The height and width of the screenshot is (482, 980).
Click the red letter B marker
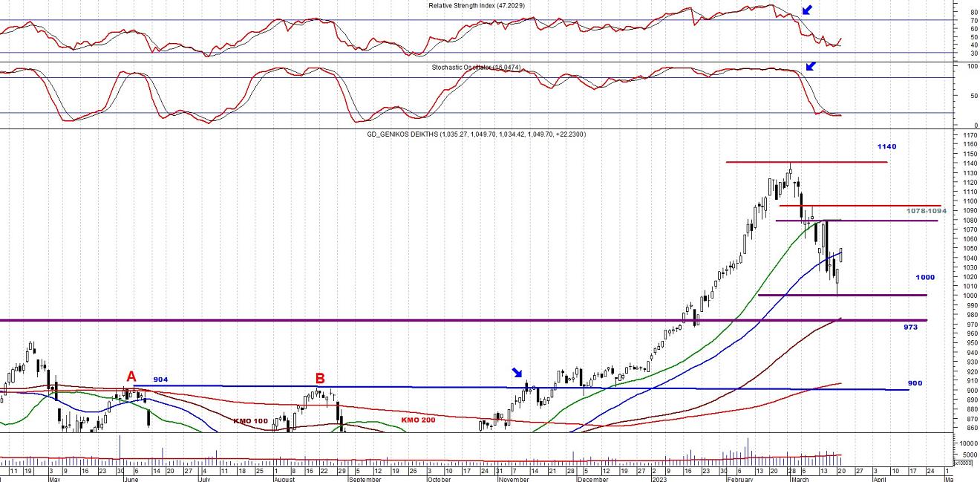point(320,378)
